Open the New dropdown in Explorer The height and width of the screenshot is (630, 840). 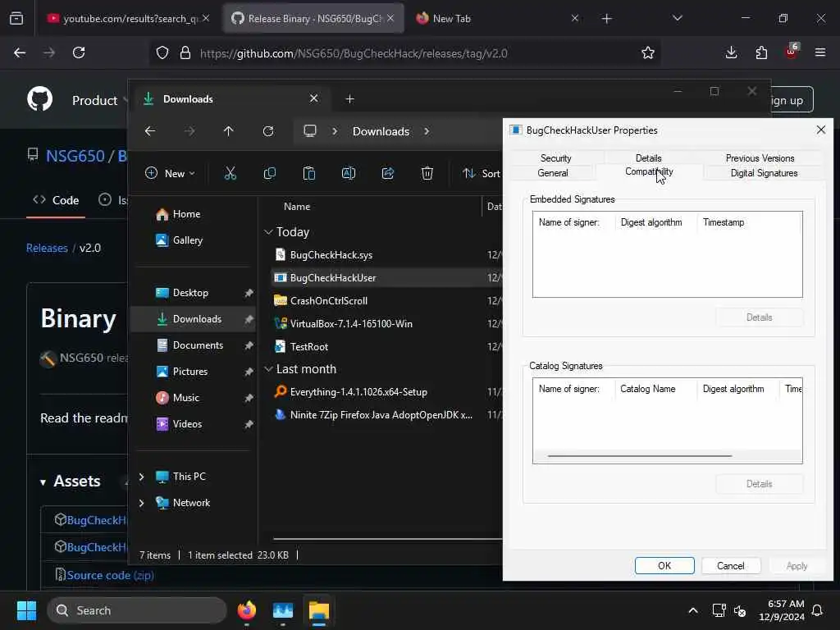pos(170,173)
